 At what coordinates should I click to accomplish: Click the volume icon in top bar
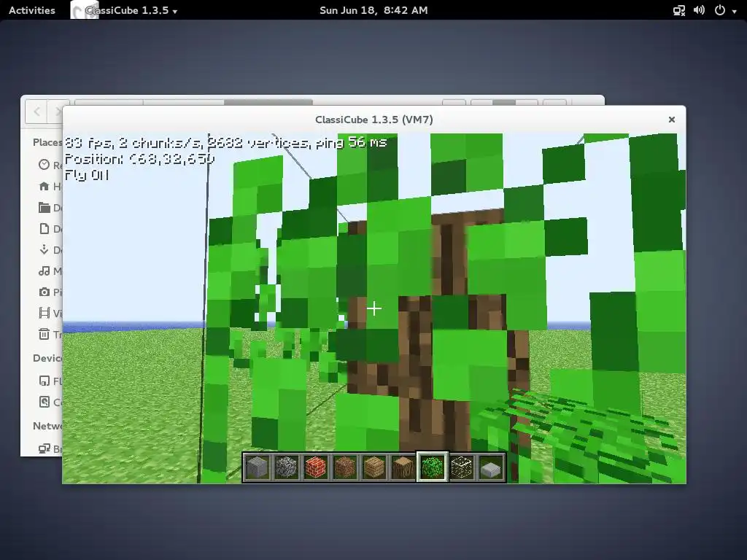click(699, 10)
